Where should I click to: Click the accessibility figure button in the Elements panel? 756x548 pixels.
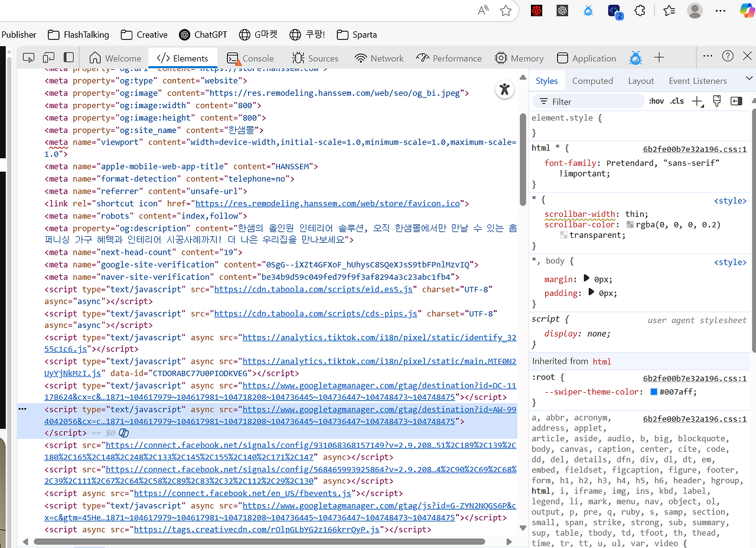point(504,89)
